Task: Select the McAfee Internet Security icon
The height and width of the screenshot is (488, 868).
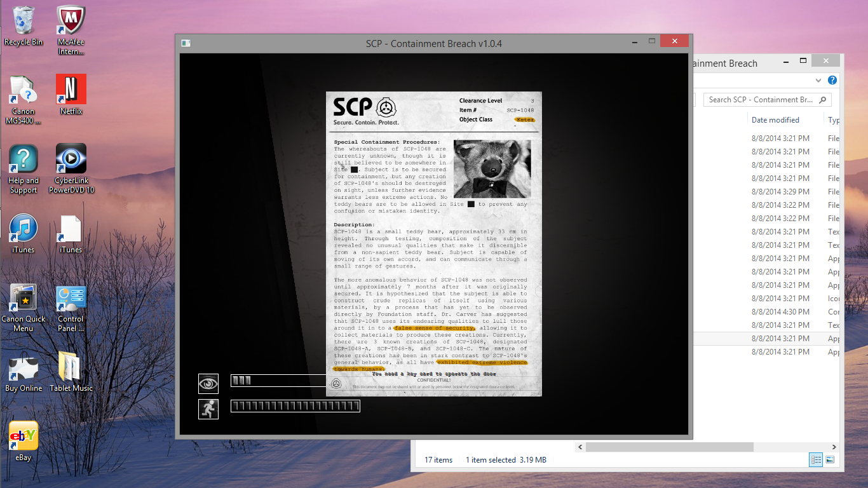Action: (x=71, y=22)
